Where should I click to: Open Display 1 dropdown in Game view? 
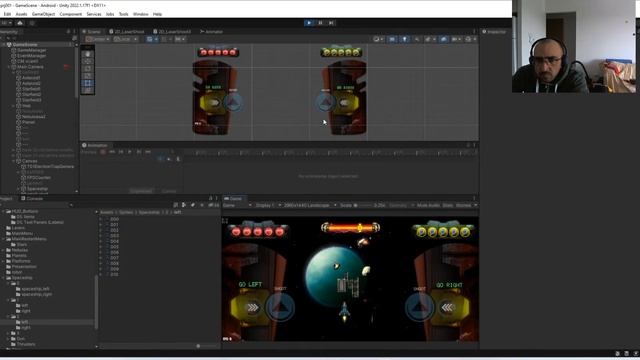(268, 205)
